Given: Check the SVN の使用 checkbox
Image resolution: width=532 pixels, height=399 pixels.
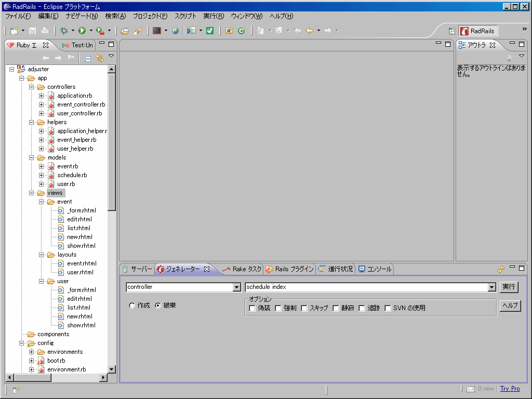Looking at the screenshot, I should pyautogui.click(x=388, y=308).
